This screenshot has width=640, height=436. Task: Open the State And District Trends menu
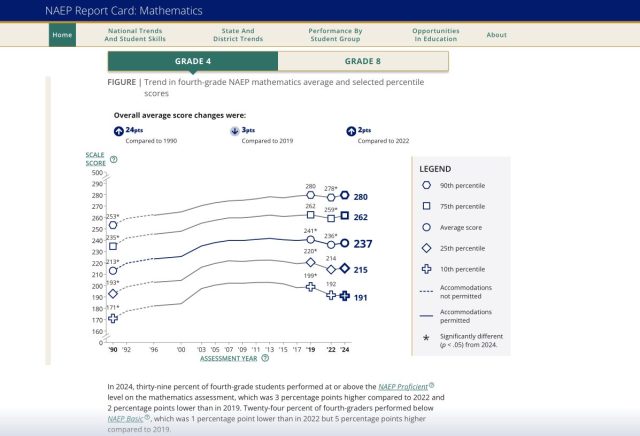tap(240, 34)
